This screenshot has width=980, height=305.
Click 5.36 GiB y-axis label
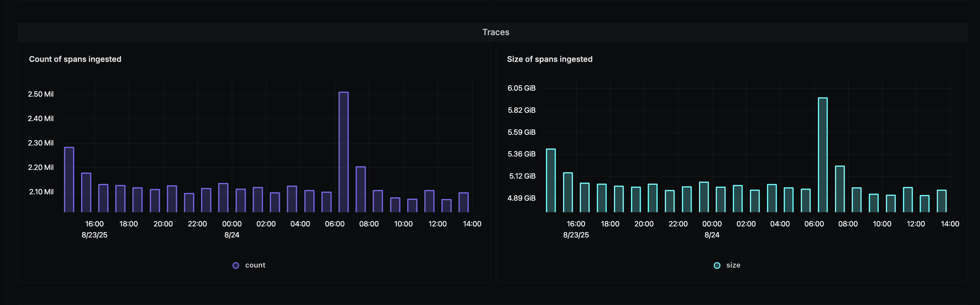click(521, 154)
